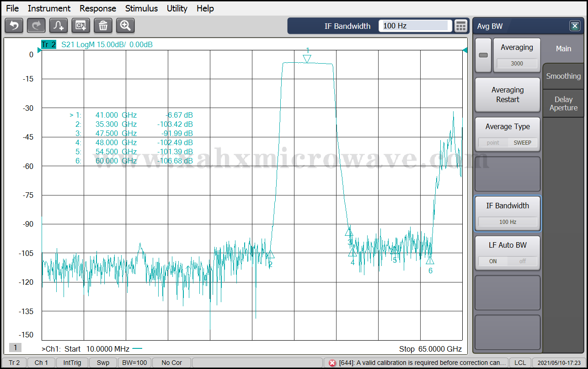Click the Undo toolbar icon

coord(14,26)
